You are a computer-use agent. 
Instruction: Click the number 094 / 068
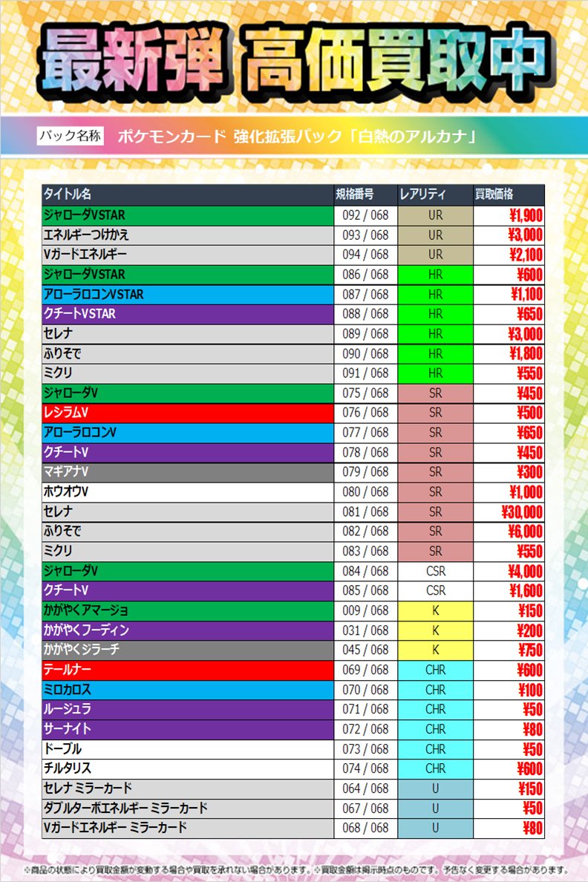365,254
